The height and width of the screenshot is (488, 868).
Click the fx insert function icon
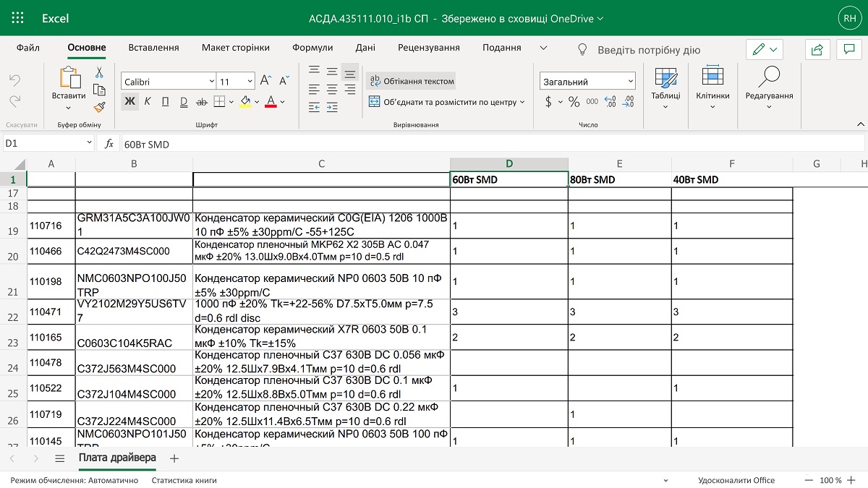[x=109, y=144]
